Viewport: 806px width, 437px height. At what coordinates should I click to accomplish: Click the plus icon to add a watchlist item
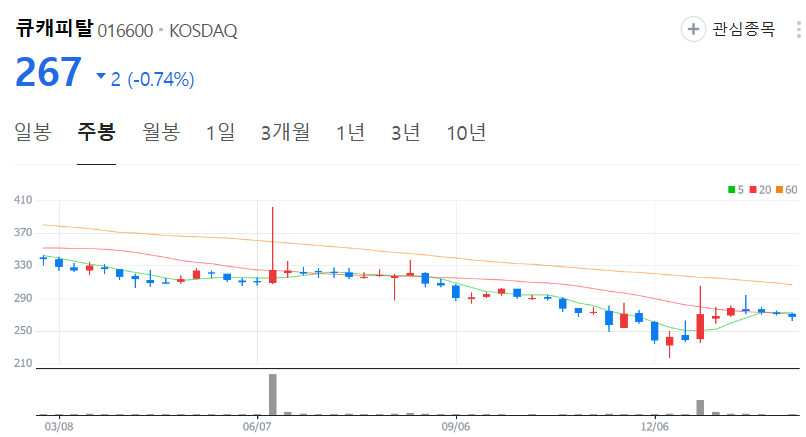(x=693, y=29)
